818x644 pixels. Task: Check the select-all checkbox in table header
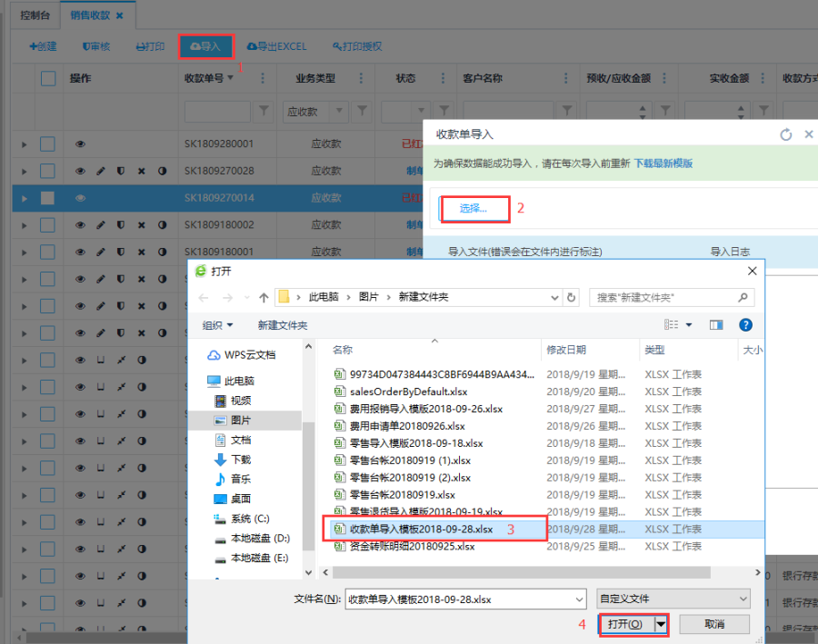coord(48,79)
